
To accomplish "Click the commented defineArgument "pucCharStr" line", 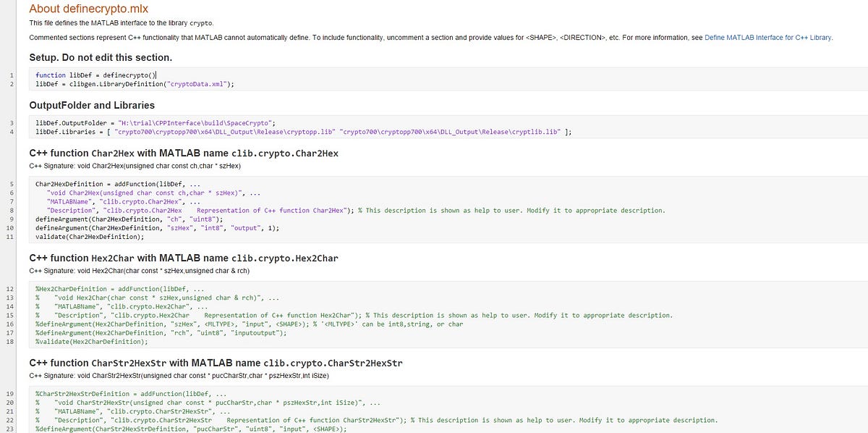I will click(191, 429).
